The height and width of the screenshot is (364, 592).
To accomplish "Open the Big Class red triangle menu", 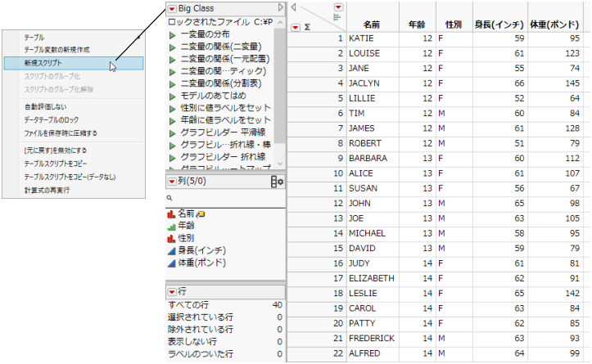I will [x=171, y=8].
